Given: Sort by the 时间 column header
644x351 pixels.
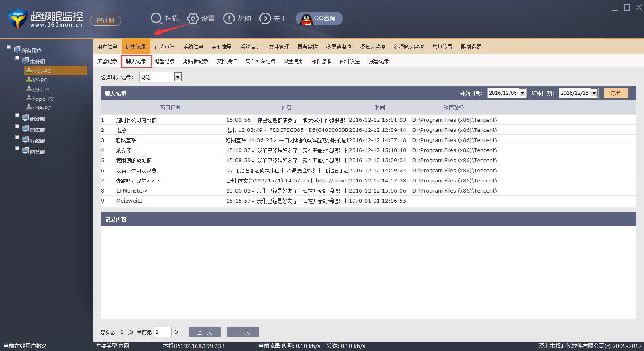Looking at the screenshot, I should point(379,107).
